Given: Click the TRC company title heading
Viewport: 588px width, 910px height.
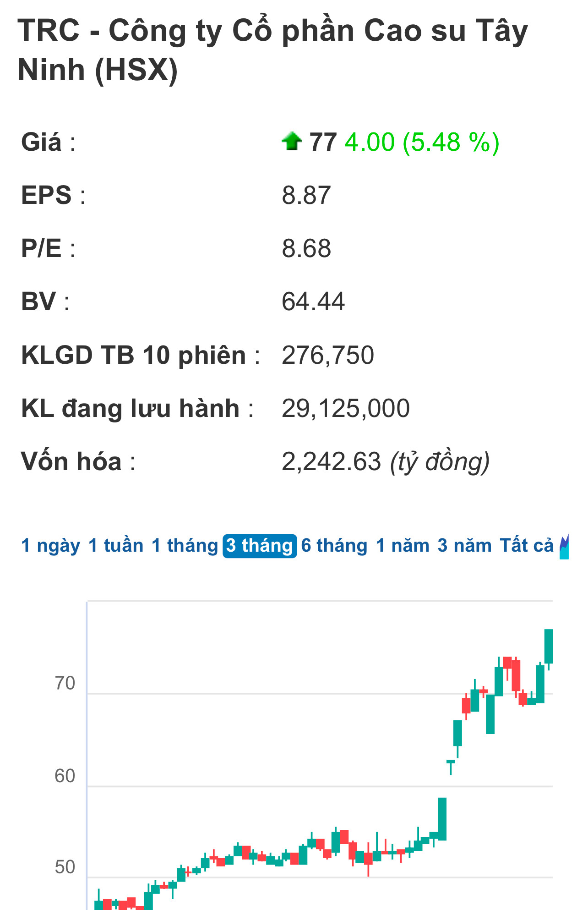Looking at the screenshot, I should (273, 50).
